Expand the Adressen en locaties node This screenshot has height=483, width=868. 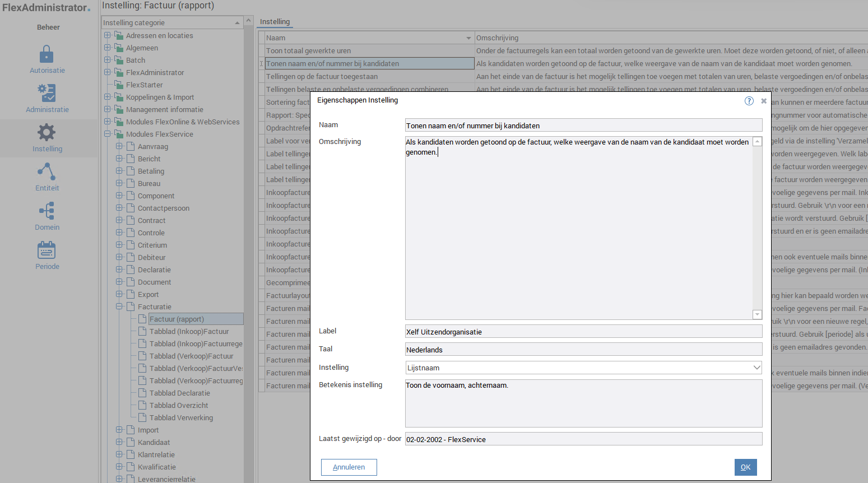click(108, 35)
